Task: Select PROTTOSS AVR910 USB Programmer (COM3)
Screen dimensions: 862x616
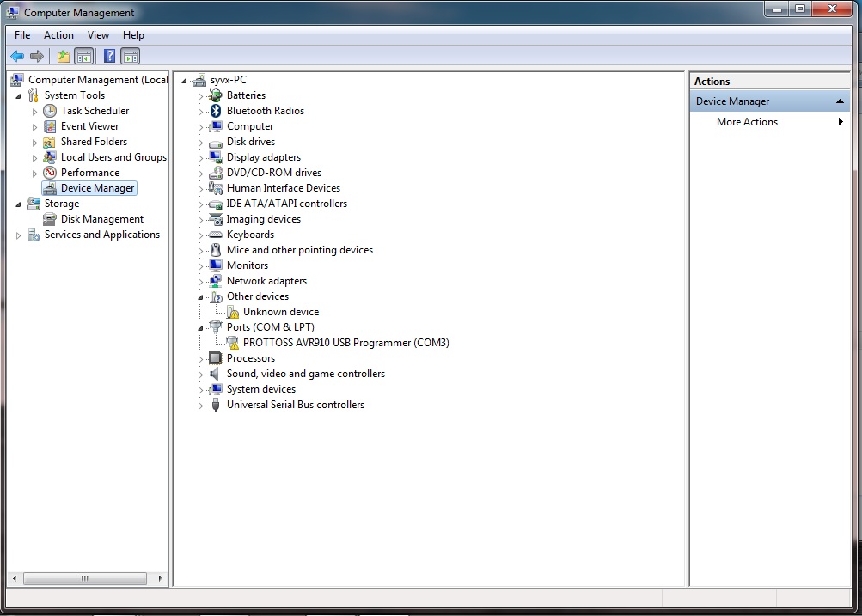Action: point(345,343)
